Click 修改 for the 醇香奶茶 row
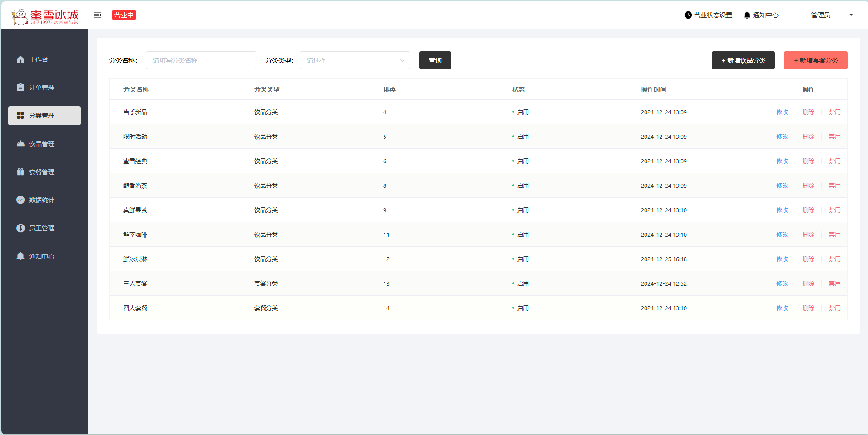Viewport: 868px width, 435px height. pyautogui.click(x=782, y=186)
